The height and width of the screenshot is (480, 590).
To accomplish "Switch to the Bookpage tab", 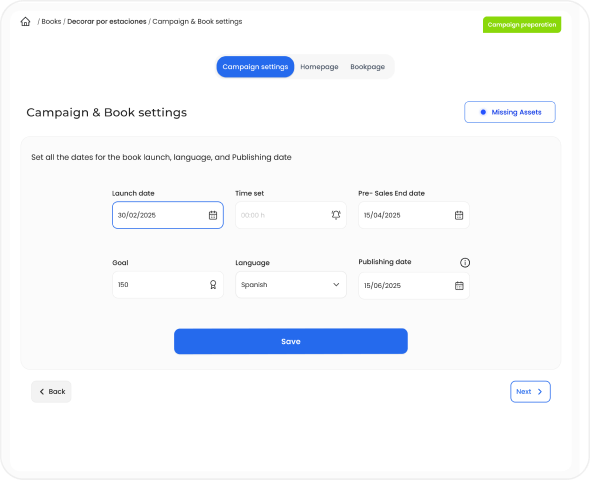I will click(368, 67).
